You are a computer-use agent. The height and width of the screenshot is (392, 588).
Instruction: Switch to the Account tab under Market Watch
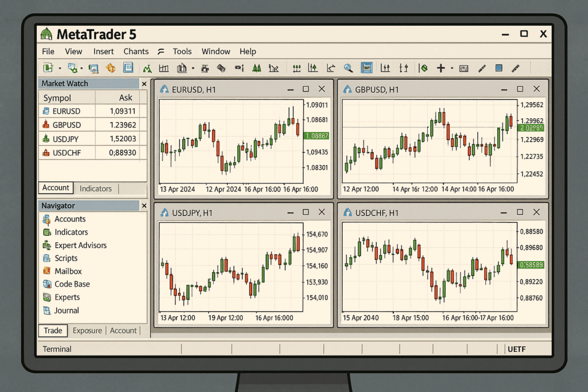coord(56,188)
